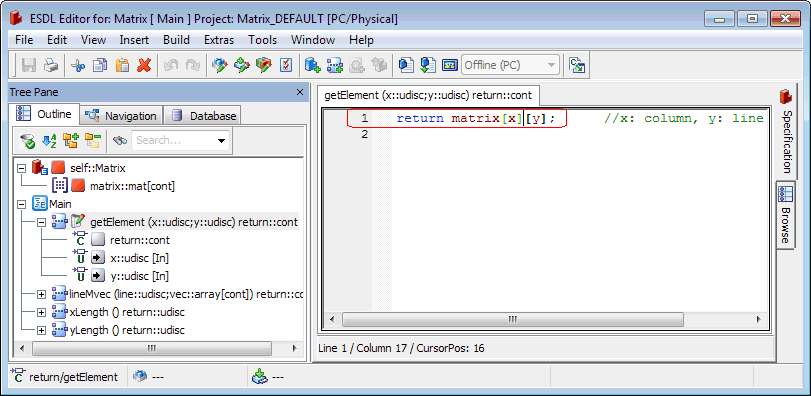This screenshot has height=396, width=811.
Task: Select y::udisc [In] argument
Action: pos(139,276)
